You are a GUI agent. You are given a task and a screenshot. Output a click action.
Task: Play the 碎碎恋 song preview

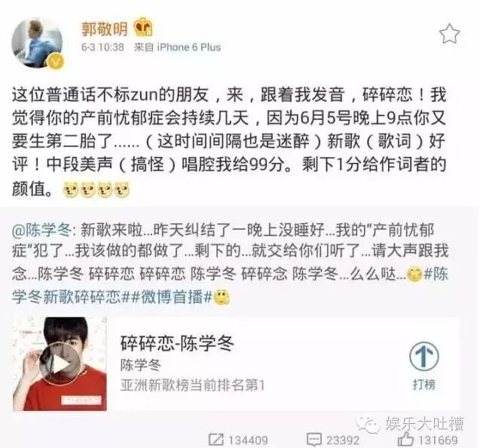coord(60,364)
